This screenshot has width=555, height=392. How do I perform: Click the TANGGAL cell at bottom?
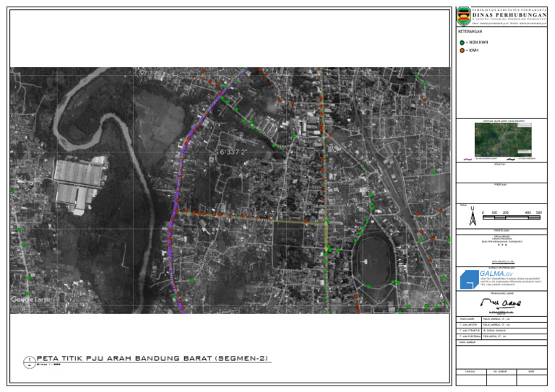click(469, 372)
